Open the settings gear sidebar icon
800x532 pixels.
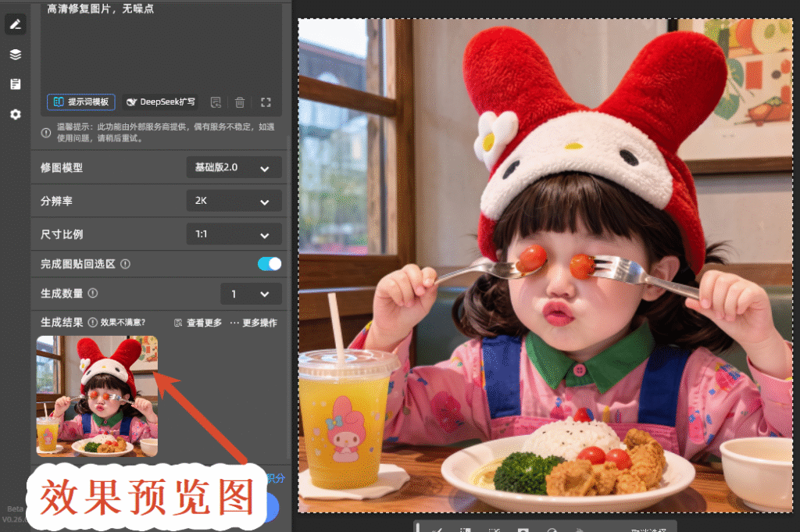tap(16, 114)
